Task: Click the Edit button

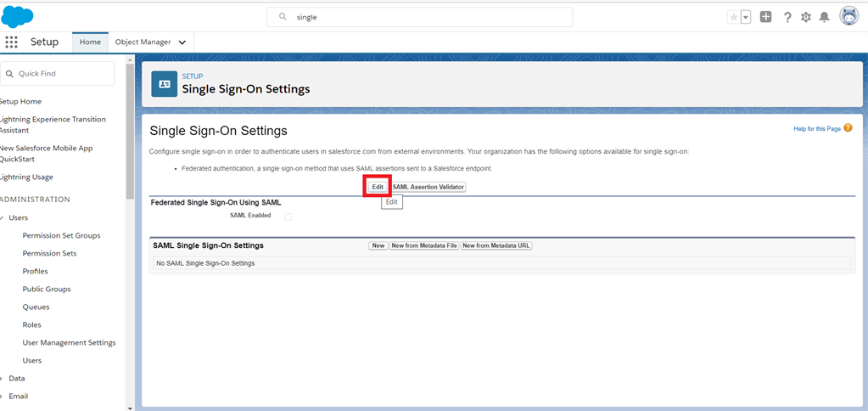Action: coord(378,187)
